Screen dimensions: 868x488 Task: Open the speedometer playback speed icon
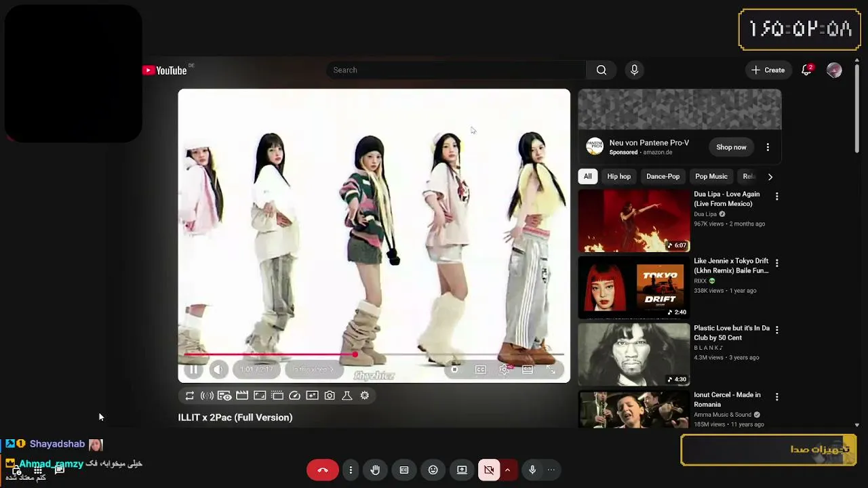click(x=294, y=396)
